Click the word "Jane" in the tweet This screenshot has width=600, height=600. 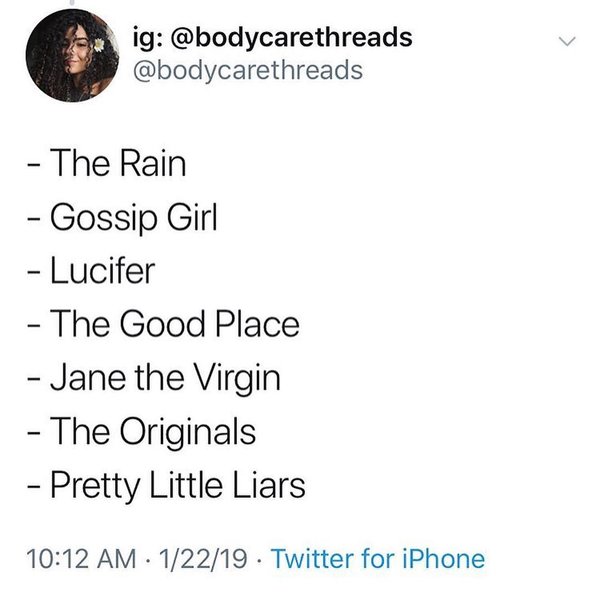click(83, 379)
